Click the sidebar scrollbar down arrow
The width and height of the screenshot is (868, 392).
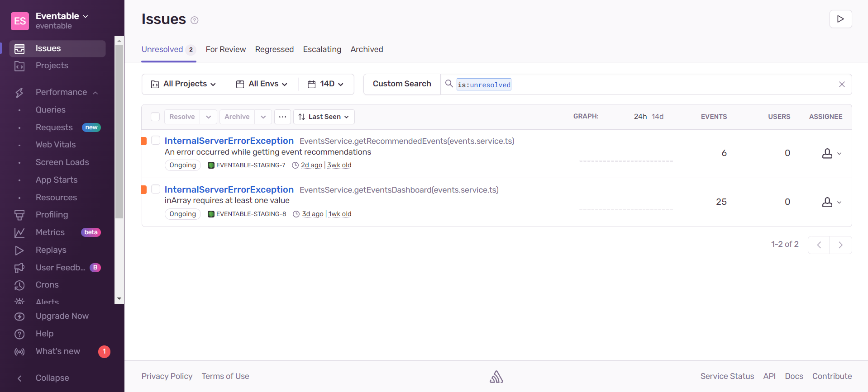[x=119, y=299]
